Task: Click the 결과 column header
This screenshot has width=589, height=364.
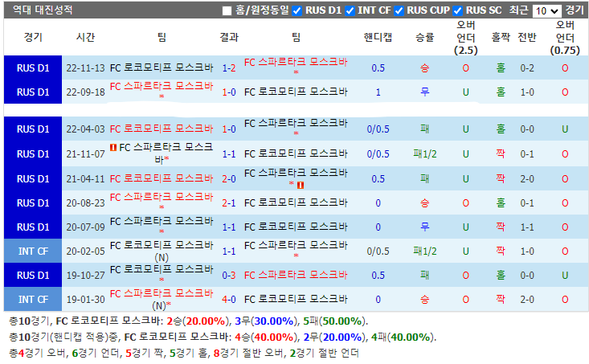Action: [229, 37]
